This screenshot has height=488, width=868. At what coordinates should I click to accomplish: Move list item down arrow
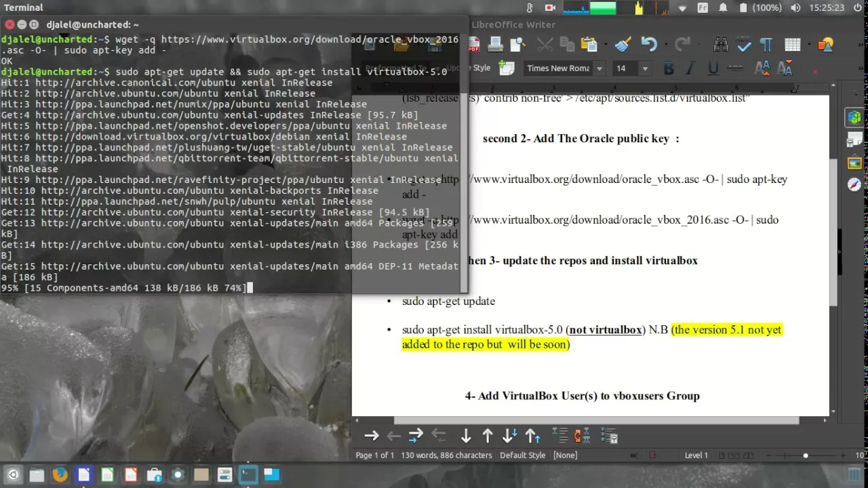(x=466, y=436)
